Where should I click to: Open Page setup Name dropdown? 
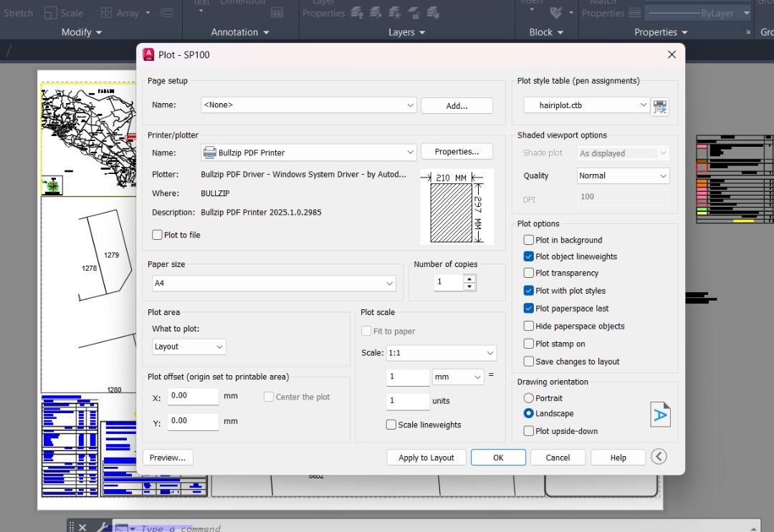(x=308, y=105)
